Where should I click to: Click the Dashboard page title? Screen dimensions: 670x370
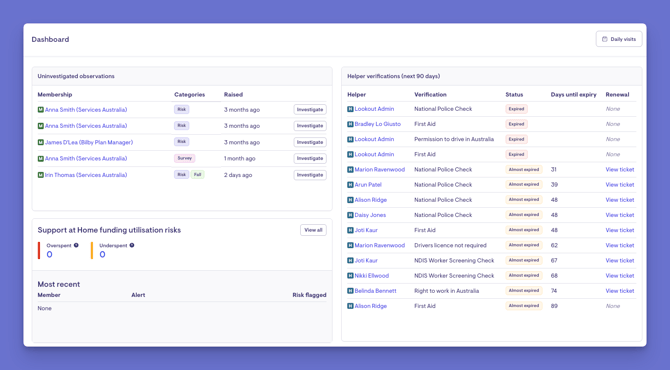tap(50, 39)
